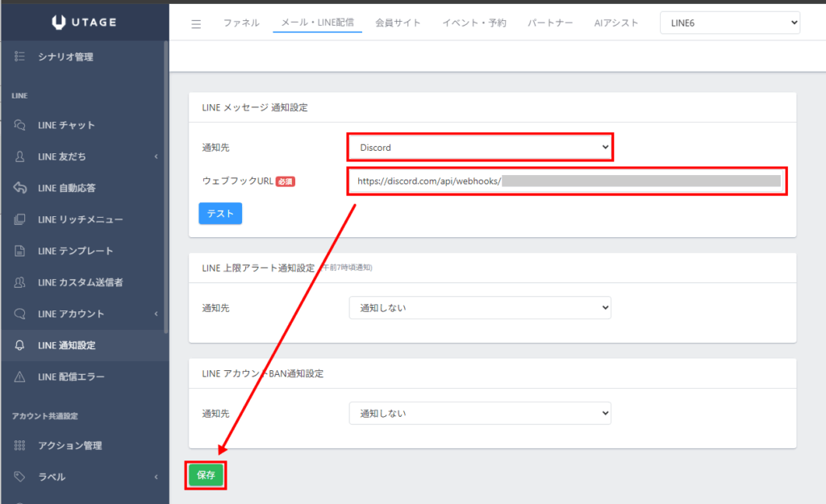Expand the ラベル submenu

tap(155, 477)
